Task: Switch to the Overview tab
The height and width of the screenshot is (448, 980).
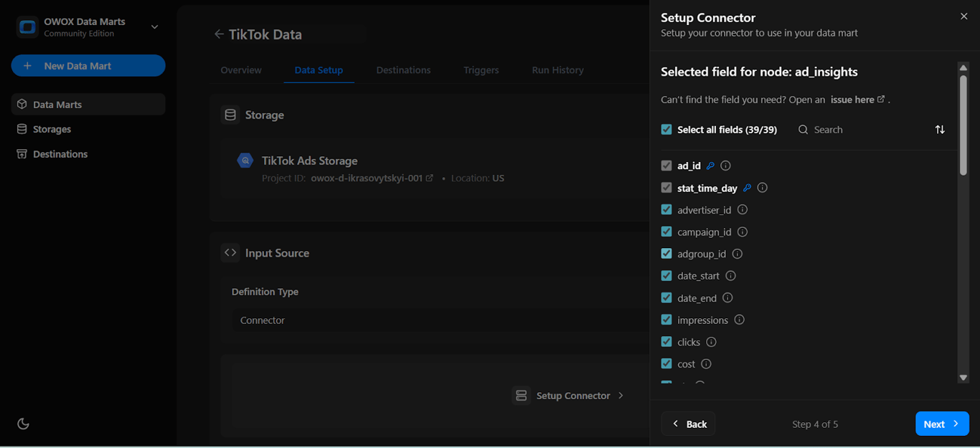Action: pos(241,70)
